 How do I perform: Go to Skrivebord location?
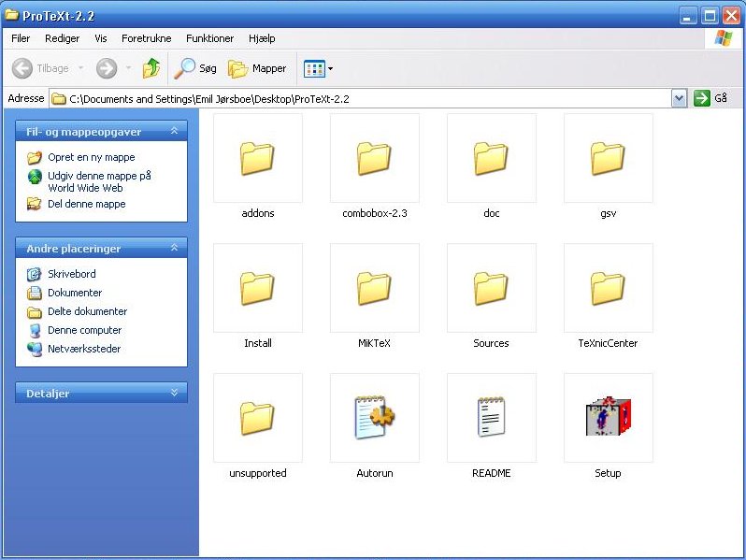point(72,274)
